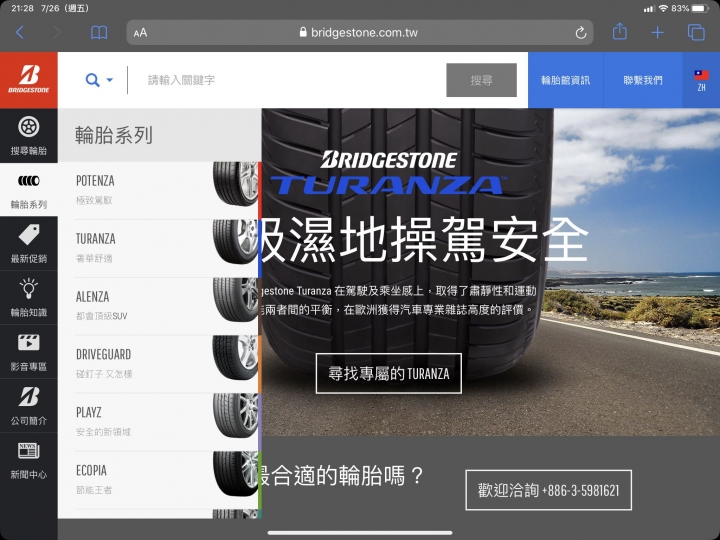
Task: Click the 輪胎系列 panel heading
Action: tap(114, 135)
